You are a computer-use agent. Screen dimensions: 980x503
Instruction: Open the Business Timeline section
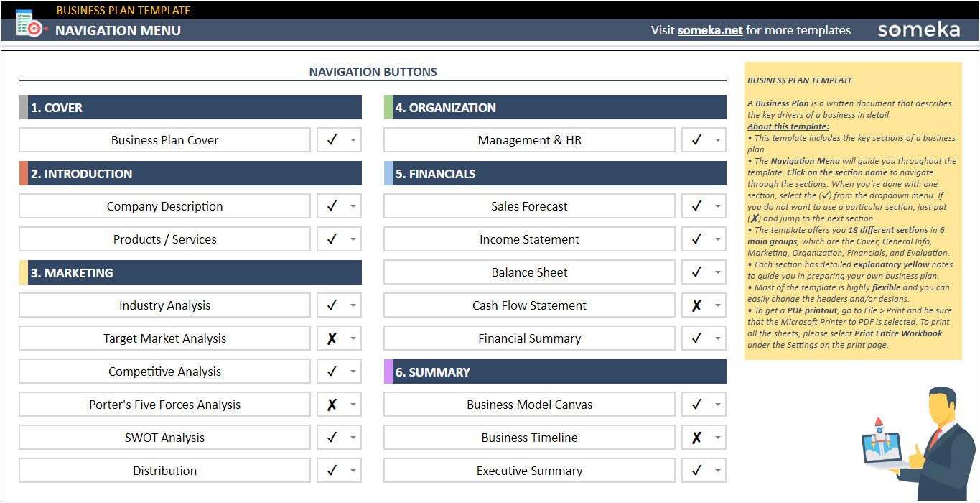point(530,438)
